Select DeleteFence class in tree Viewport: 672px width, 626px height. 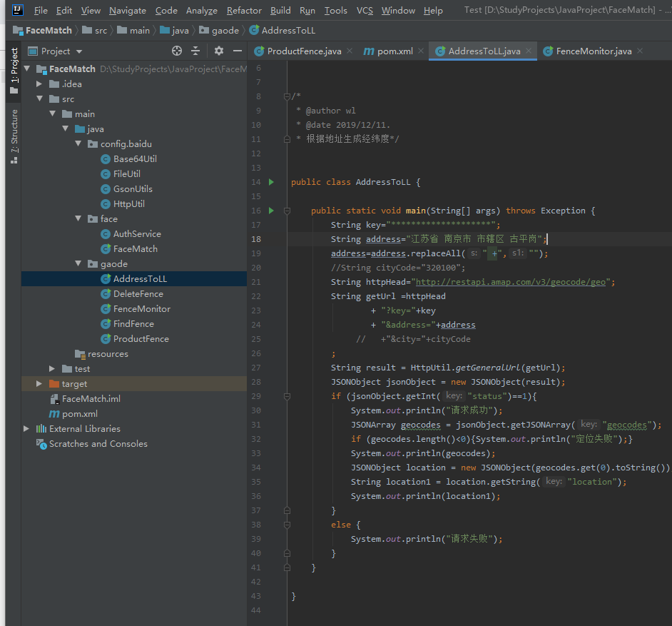(x=138, y=294)
